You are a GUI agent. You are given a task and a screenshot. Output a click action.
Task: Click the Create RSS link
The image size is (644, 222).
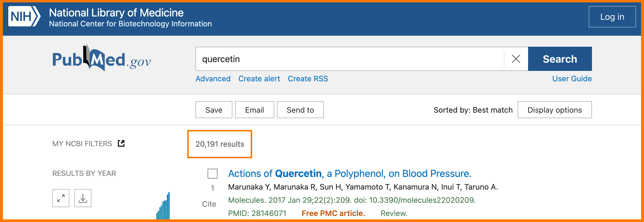tap(308, 79)
